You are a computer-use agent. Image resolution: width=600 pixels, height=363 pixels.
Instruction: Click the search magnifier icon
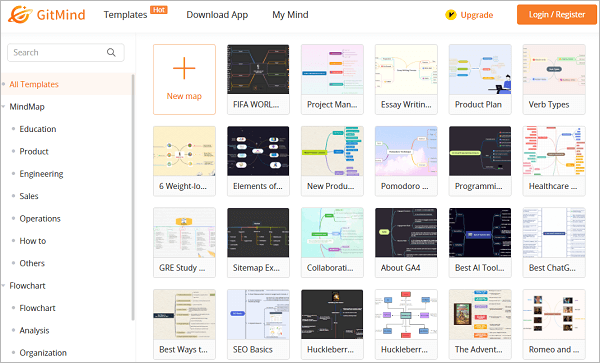coord(111,52)
